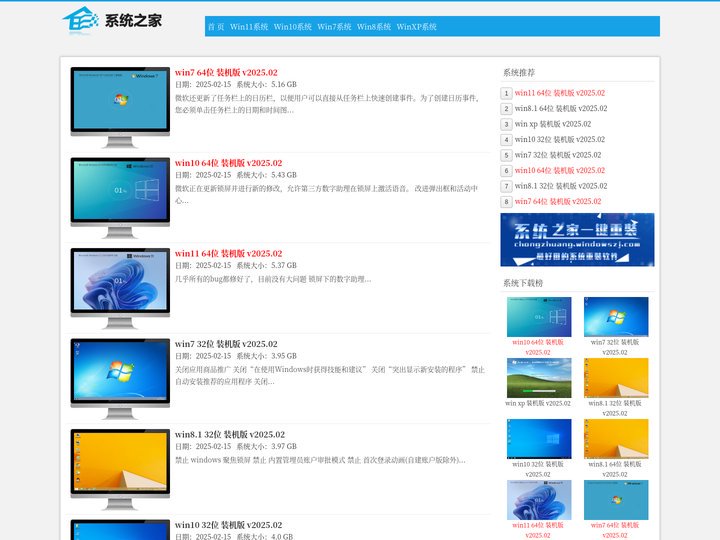The height and width of the screenshot is (540, 720).
Task: Click the 系统大小: 5.37 GB date line
Action: click(x=236, y=265)
